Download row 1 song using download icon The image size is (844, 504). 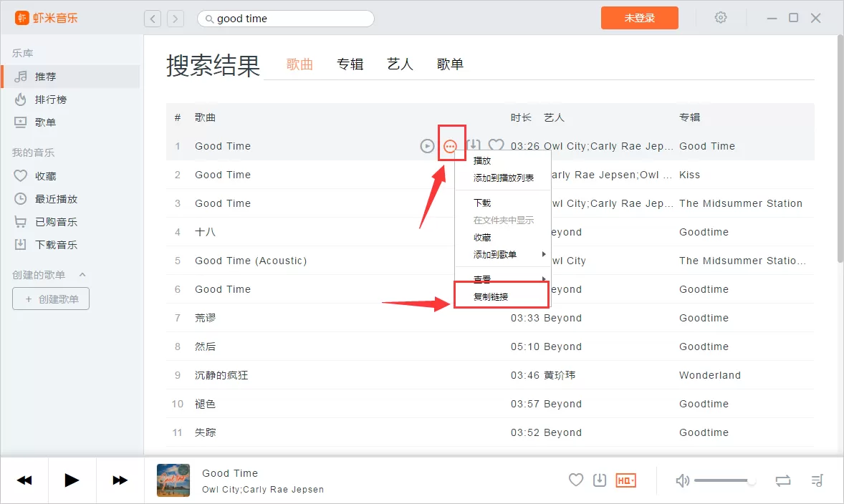(x=474, y=145)
